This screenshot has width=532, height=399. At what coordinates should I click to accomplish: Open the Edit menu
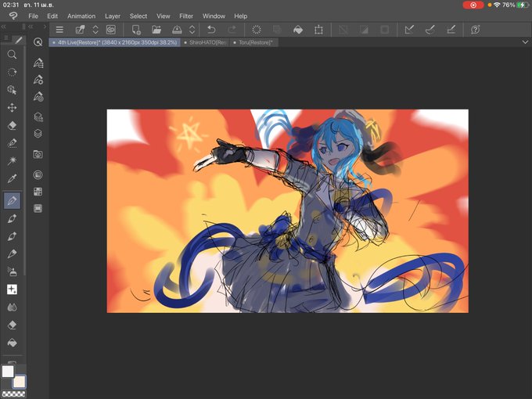(52, 16)
